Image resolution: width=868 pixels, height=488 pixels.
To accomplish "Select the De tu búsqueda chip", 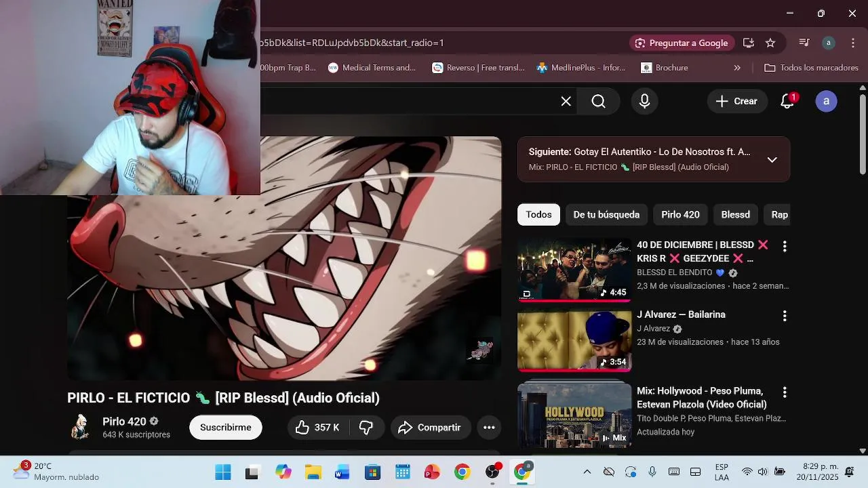I will pos(606,214).
